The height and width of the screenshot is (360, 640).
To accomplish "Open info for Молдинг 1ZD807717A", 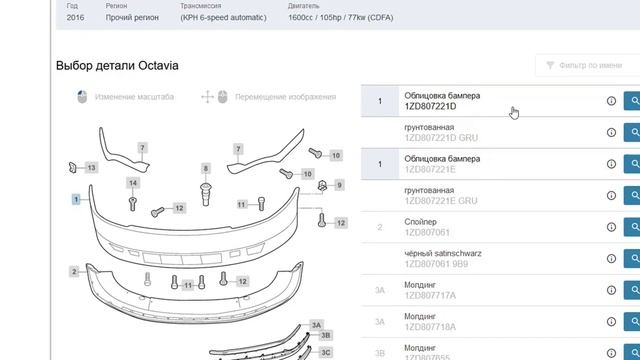I will coord(611,290).
